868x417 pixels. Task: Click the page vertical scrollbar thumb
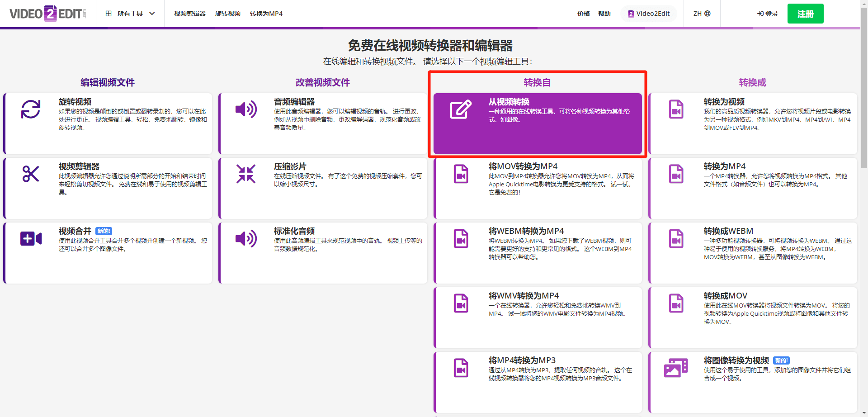tap(864, 88)
